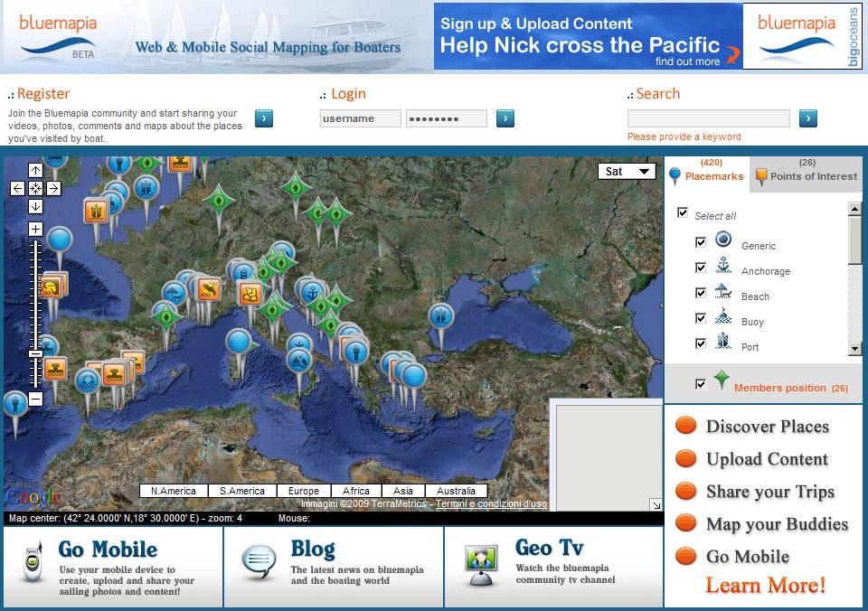
Task: Submit login with the arrow button
Action: point(505,117)
